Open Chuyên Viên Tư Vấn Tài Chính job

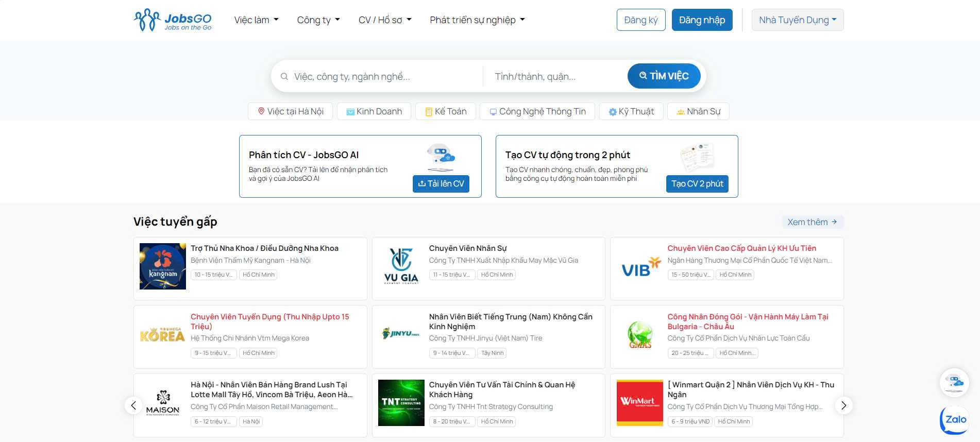(x=502, y=389)
